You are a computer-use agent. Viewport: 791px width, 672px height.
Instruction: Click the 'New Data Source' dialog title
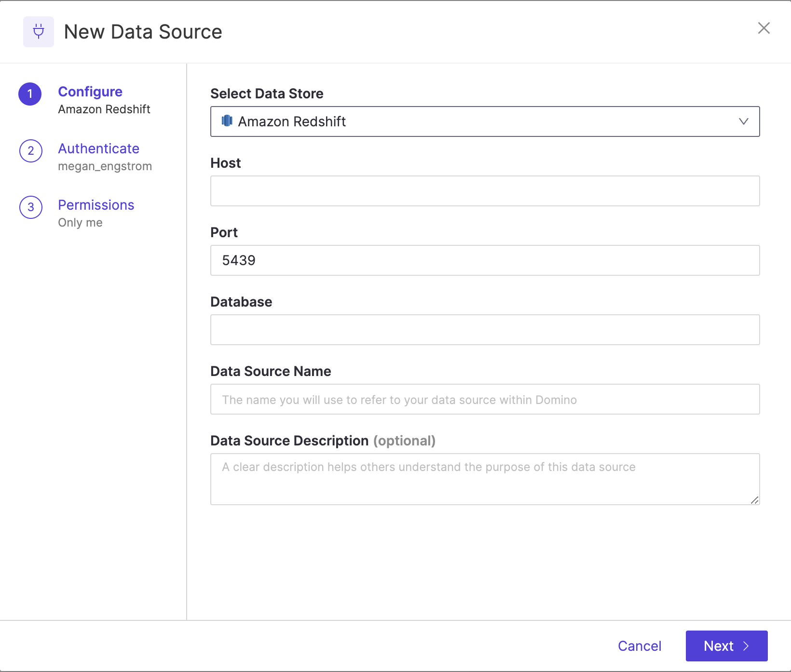[x=143, y=32]
